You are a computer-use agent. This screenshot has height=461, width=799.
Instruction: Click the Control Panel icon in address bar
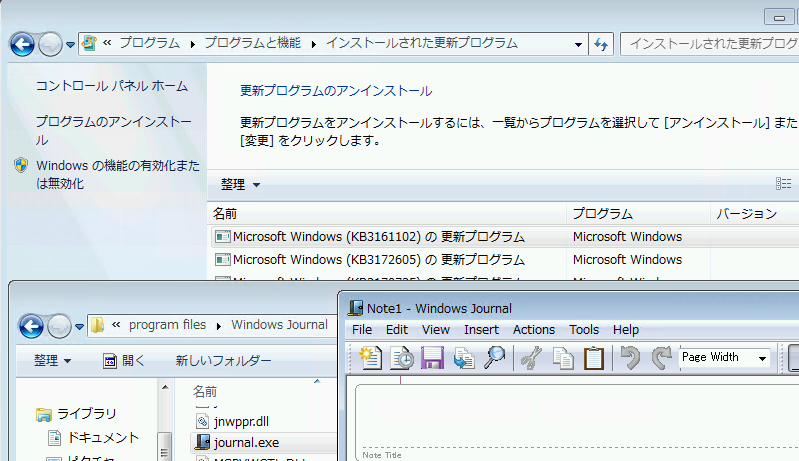pyautogui.click(x=89, y=43)
